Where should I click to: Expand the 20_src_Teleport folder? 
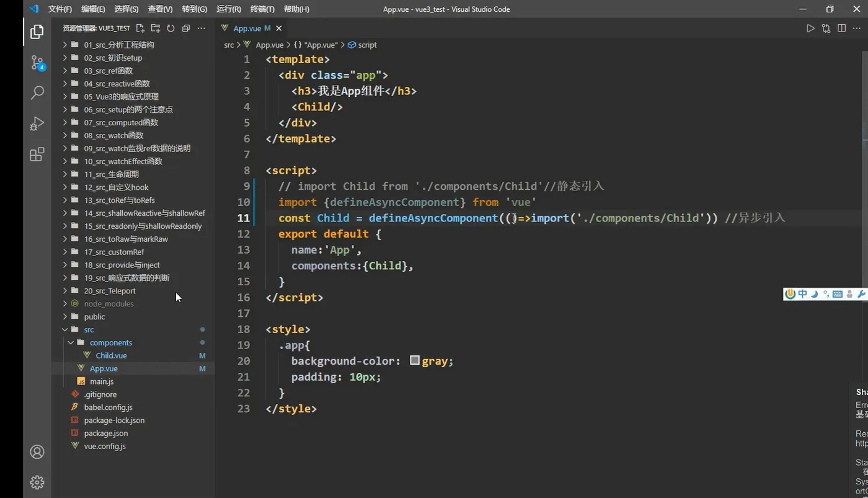tap(133, 290)
